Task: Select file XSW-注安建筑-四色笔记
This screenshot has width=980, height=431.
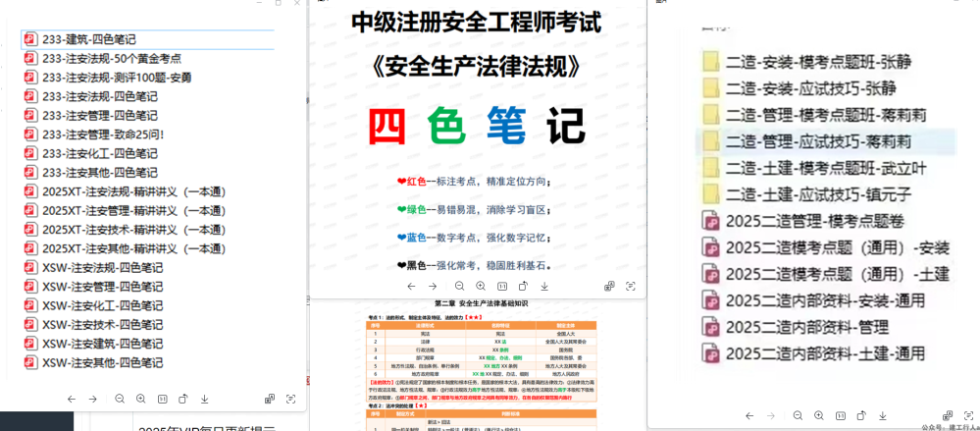Action: (x=93, y=344)
